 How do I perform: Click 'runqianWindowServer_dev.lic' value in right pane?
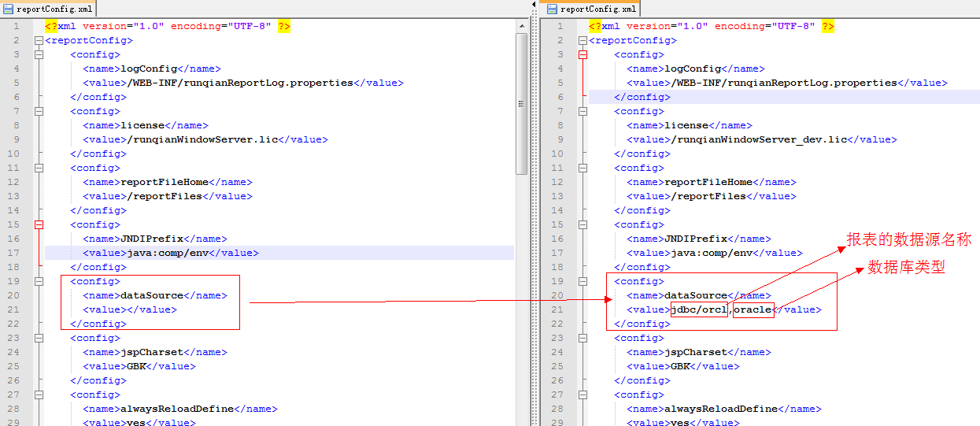tap(759, 140)
